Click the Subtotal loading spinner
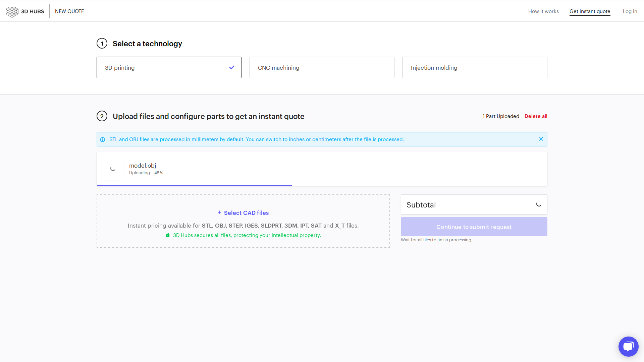Screen dimensions: 644x362 [539, 204]
